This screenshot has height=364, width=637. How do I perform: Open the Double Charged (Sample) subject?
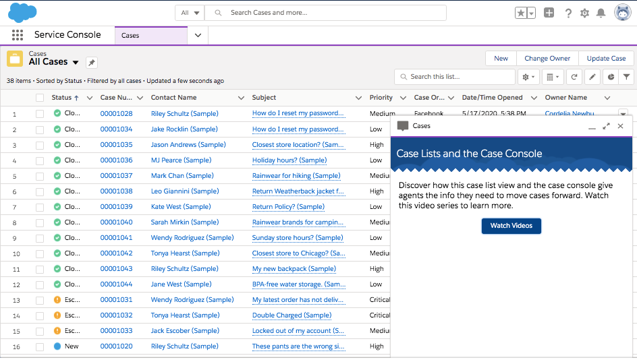(292, 315)
